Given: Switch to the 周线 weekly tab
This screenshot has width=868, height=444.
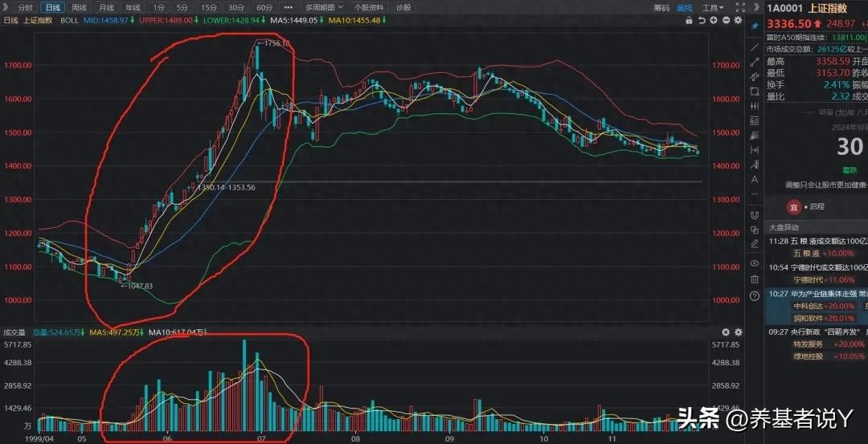Looking at the screenshot, I should pos(80,7).
